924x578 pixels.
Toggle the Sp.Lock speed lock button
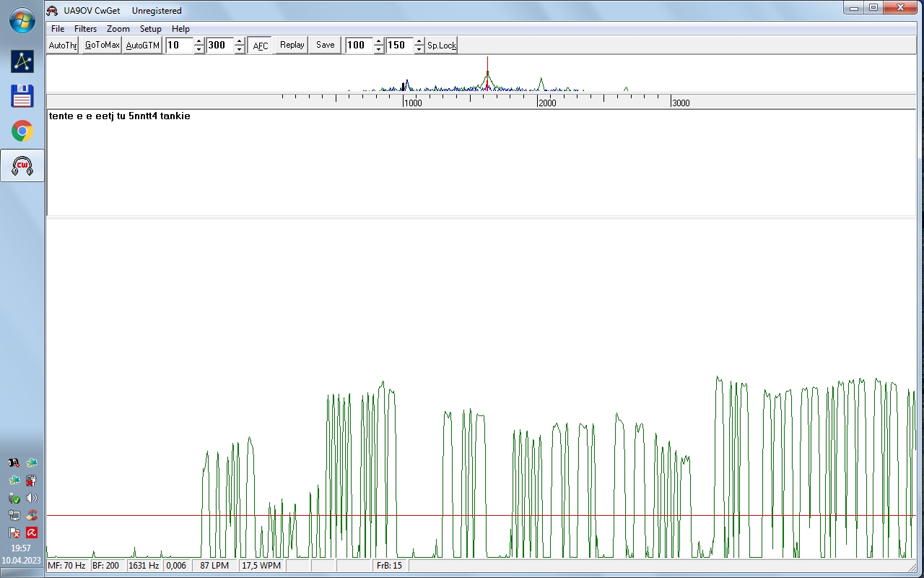click(441, 46)
